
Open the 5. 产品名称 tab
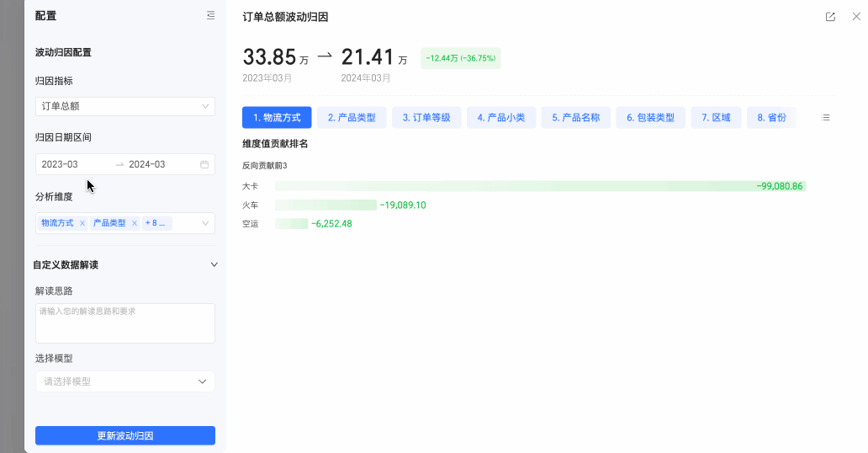pos(575,118)
